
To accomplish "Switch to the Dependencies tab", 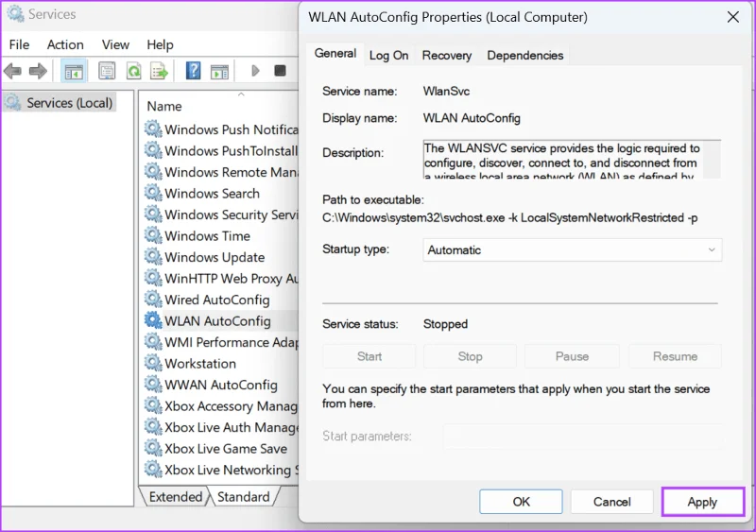I will [x=525, y=56].
